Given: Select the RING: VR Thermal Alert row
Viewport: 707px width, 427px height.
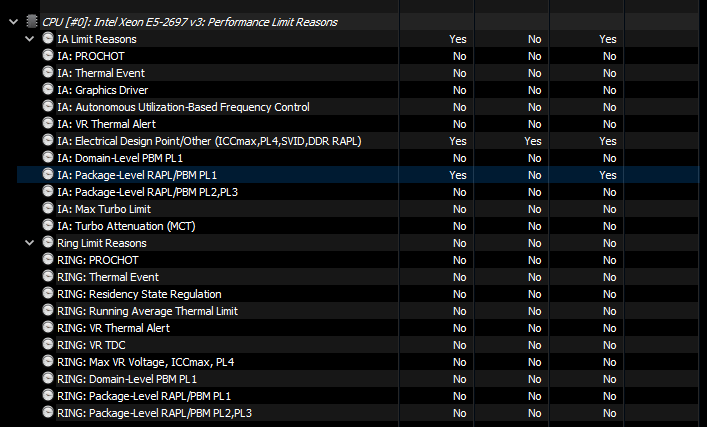Looking at the screenshot, I should [114, 328].
